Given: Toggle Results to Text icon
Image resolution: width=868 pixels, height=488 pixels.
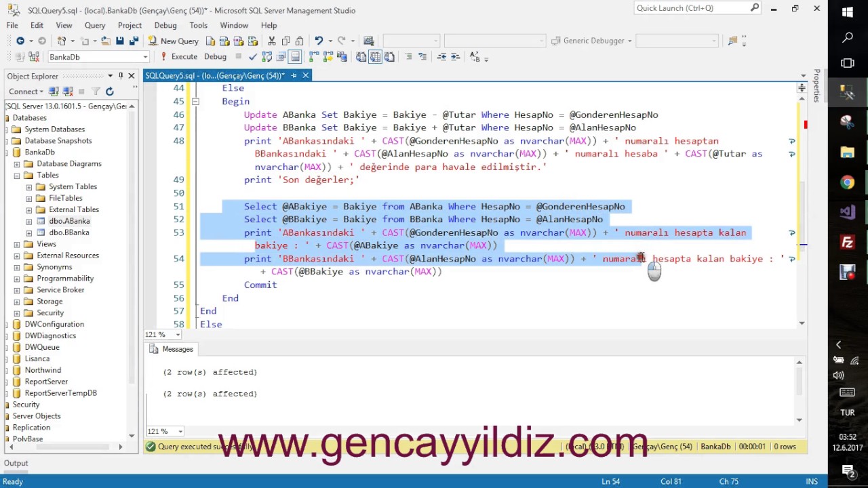Looking at the screenshot, I should pos(361,57).
